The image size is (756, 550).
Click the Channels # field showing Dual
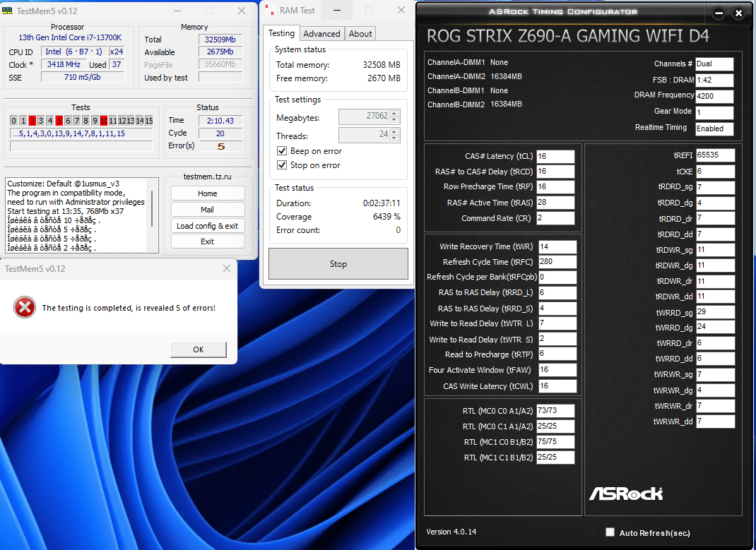coord(714,64)
